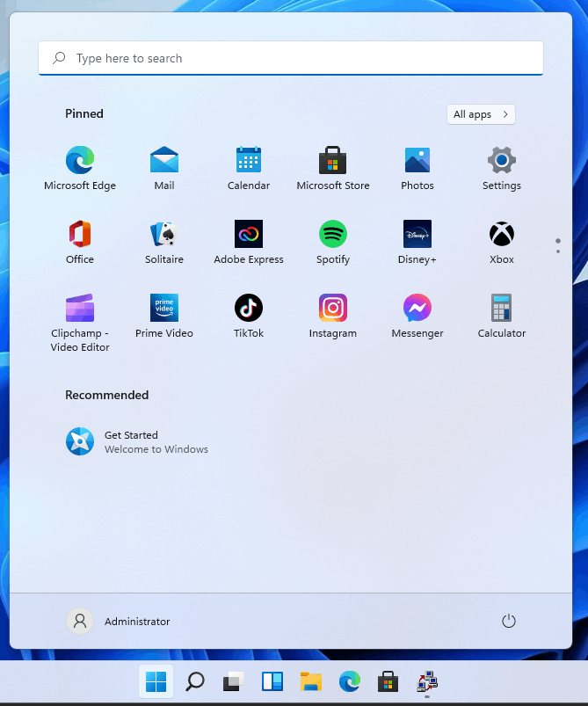This screenshot has width=588, height=706.
Task: Open Microsoft Edge on the taskbar
Action: click(x=350, y=681)
